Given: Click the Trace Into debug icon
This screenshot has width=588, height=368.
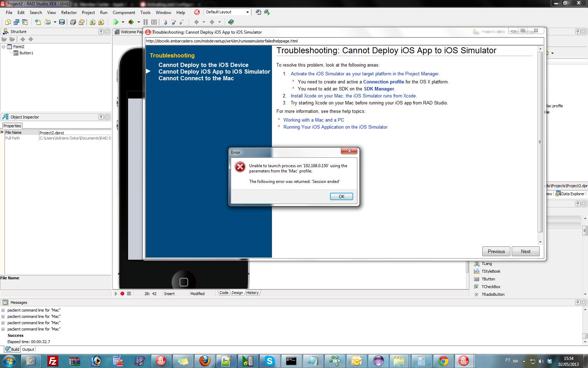Looking at the screenshot, I should (x=166, y=22).
